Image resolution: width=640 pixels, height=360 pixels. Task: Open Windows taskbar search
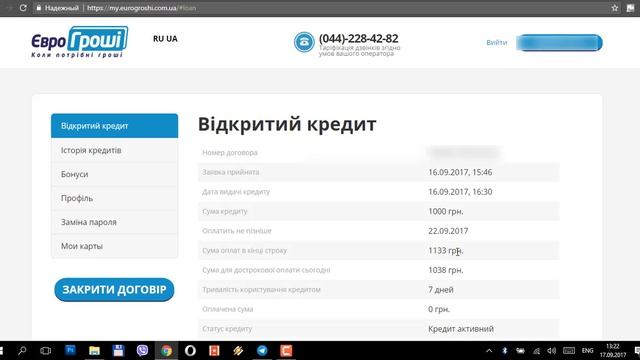(22, 351)
